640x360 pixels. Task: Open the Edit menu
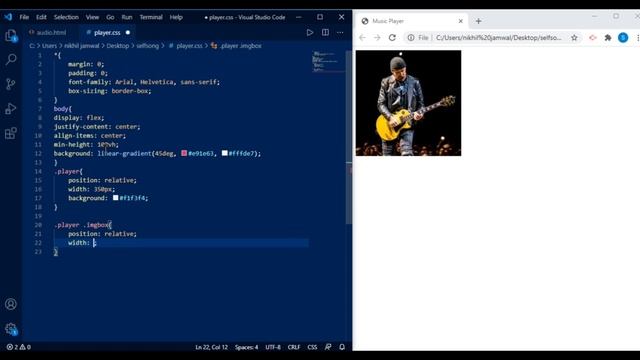[41, 17]
